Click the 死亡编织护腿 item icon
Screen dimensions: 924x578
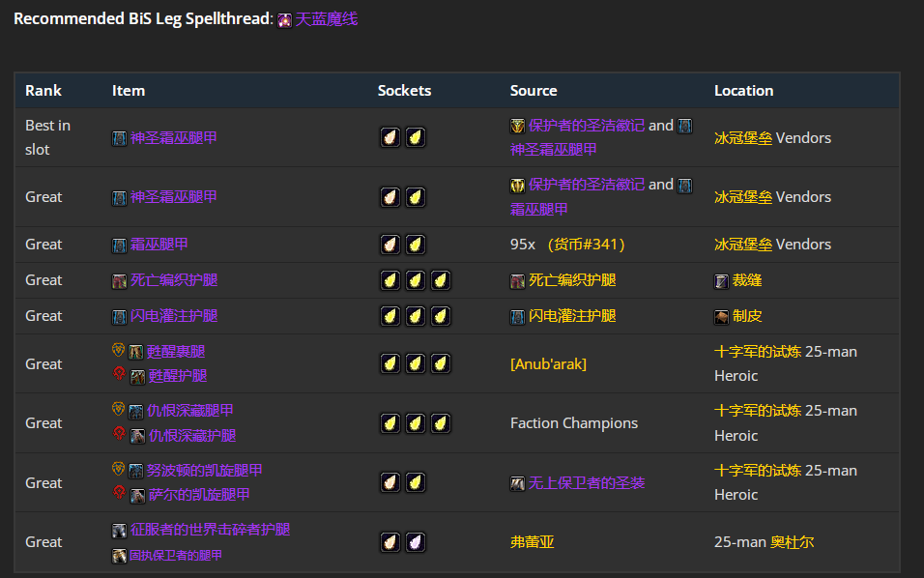pos(118,279)
